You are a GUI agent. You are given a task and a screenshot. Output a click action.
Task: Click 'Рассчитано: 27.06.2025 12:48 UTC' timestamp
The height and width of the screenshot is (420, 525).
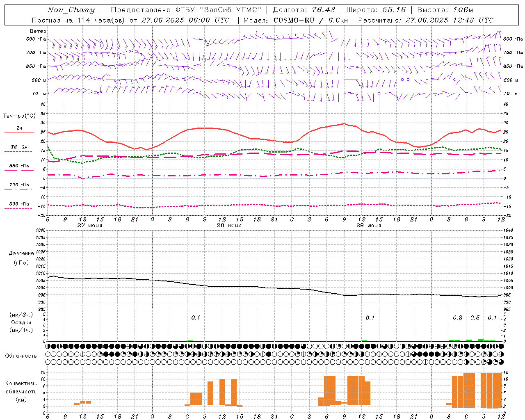pos(426,20)
